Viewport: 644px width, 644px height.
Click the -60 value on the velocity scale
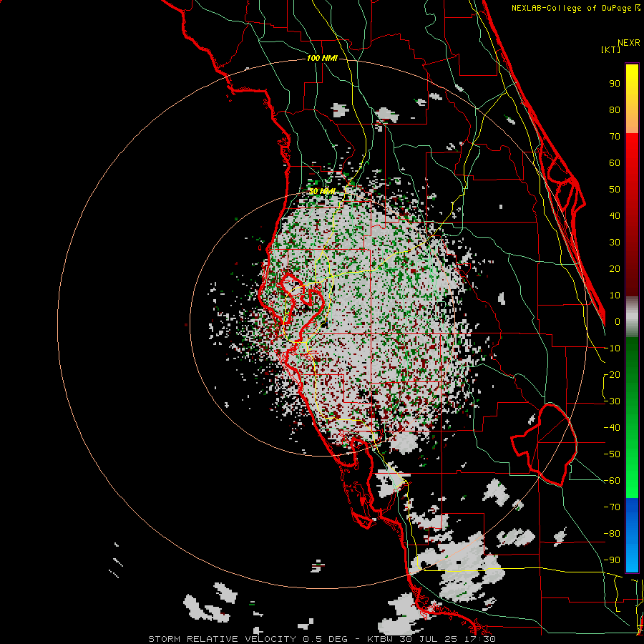(x=612, y=481)
